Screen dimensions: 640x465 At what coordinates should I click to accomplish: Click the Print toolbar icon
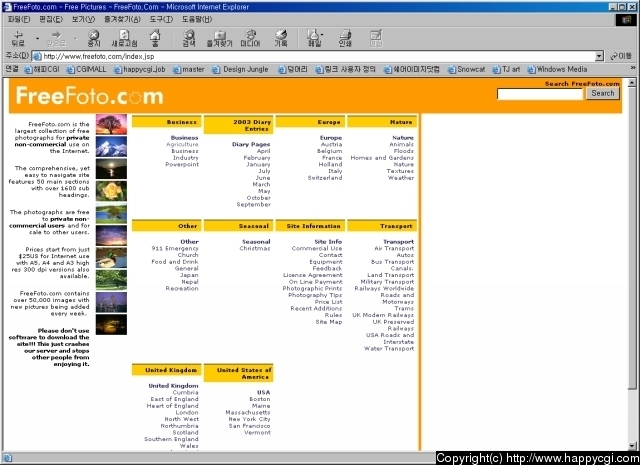tap(345, 38)
